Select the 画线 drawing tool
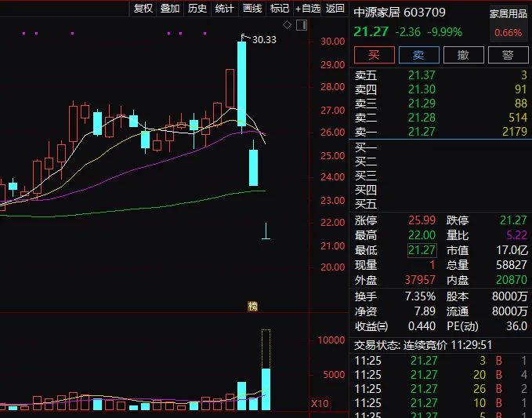The width and height of the screenshot is (532, 418). click(x=252, y=8)
